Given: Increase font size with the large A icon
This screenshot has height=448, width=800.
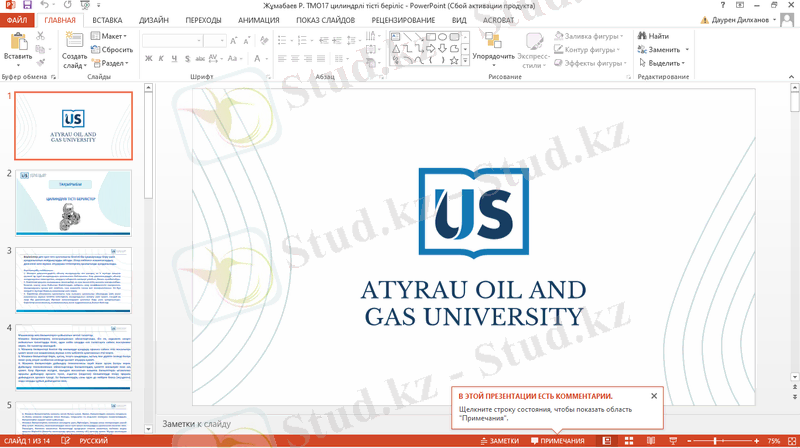Looking at the screenshot, I should coord(234,41).
